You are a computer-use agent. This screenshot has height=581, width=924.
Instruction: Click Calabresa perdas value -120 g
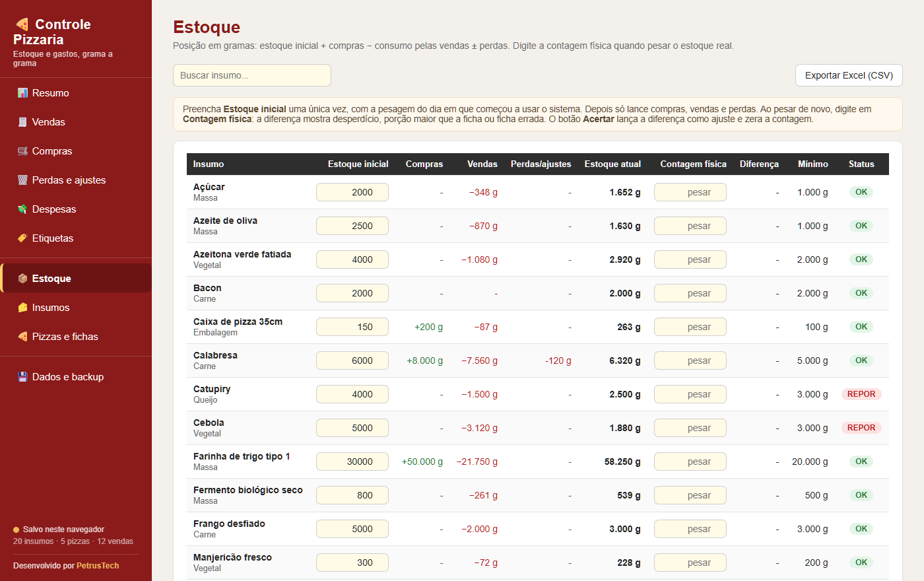(558, 360)
